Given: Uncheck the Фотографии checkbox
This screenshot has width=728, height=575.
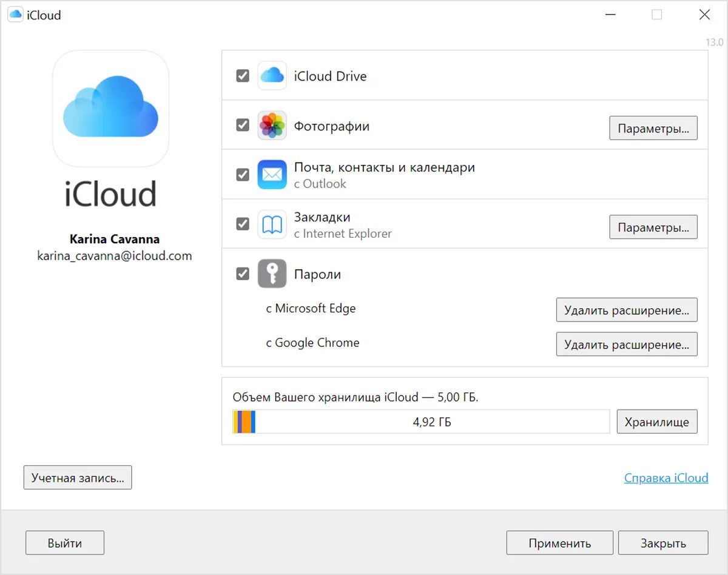Looking at the screenshot, I should coord(243,125).
